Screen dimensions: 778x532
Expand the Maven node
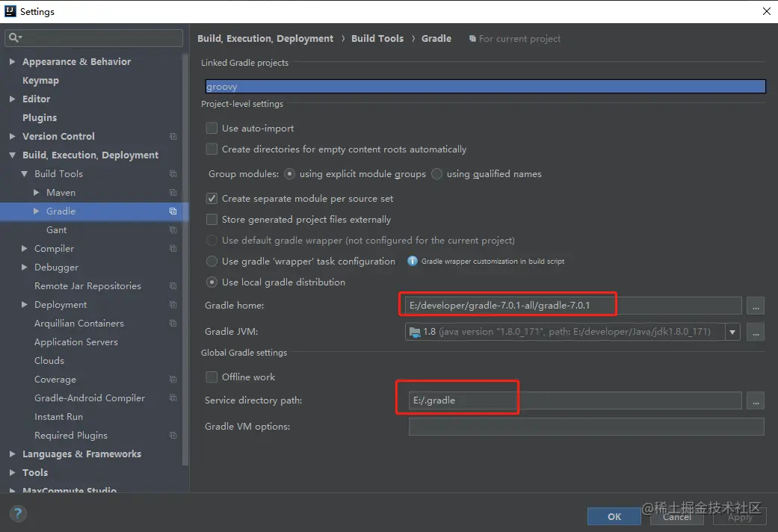pyautogui.click(x=36, y=192)
